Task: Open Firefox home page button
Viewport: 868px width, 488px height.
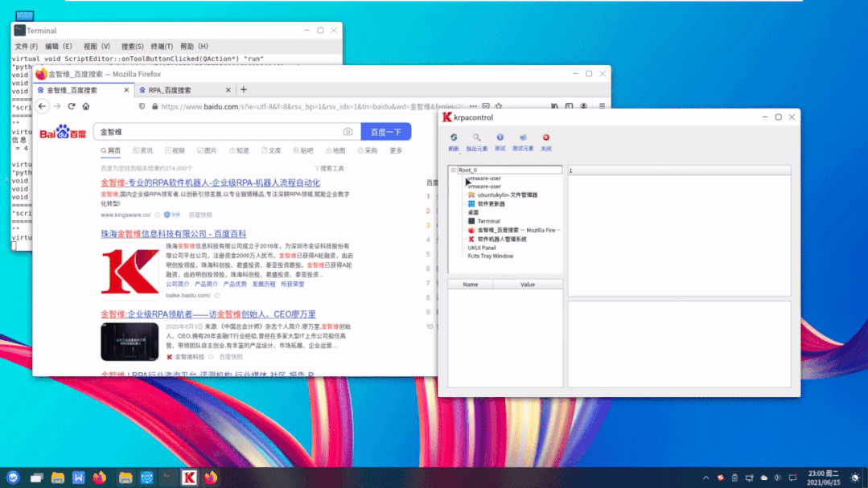Action: point(86,106)
